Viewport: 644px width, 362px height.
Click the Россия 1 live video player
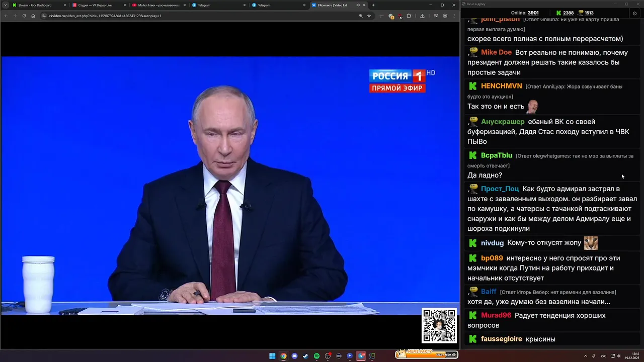point(230,186)
